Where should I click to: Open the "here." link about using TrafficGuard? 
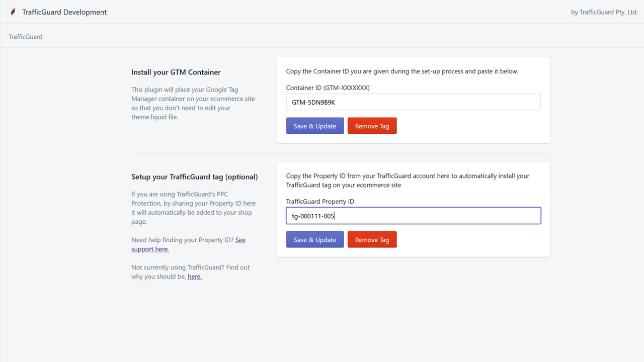[x=195, y=277]
